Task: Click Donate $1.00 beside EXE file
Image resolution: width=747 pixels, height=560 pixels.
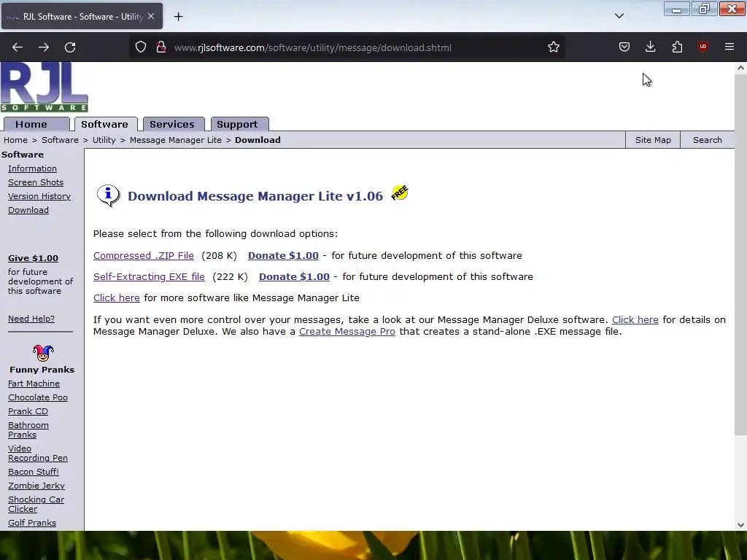Action: (x=294, y=276)
